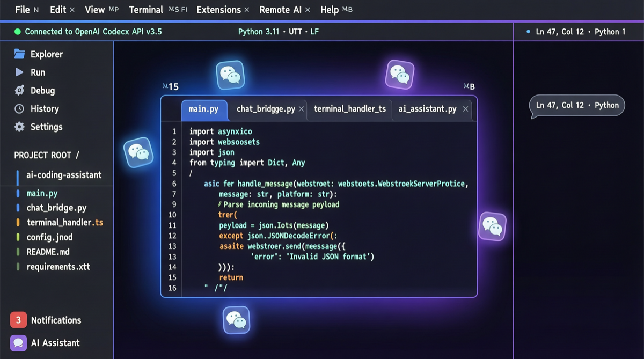Click the Run label in the sidebar
Image resolution: width=644 pixels, height=359 pixels.
(x=38, y=72)
